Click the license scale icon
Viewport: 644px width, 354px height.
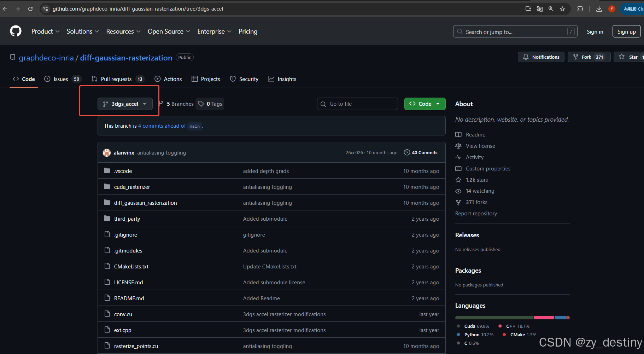(458, 146)
